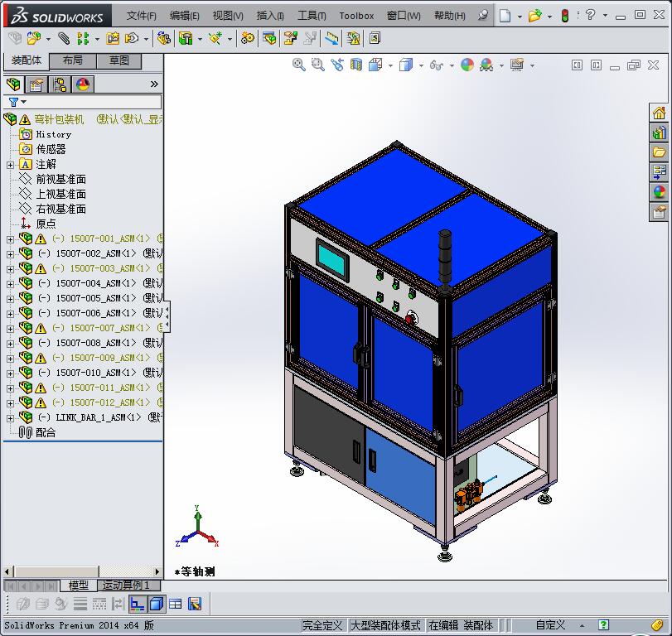672x636 pixels.
Task: Select the 传感器 sensors item
Action: point(51,149)
